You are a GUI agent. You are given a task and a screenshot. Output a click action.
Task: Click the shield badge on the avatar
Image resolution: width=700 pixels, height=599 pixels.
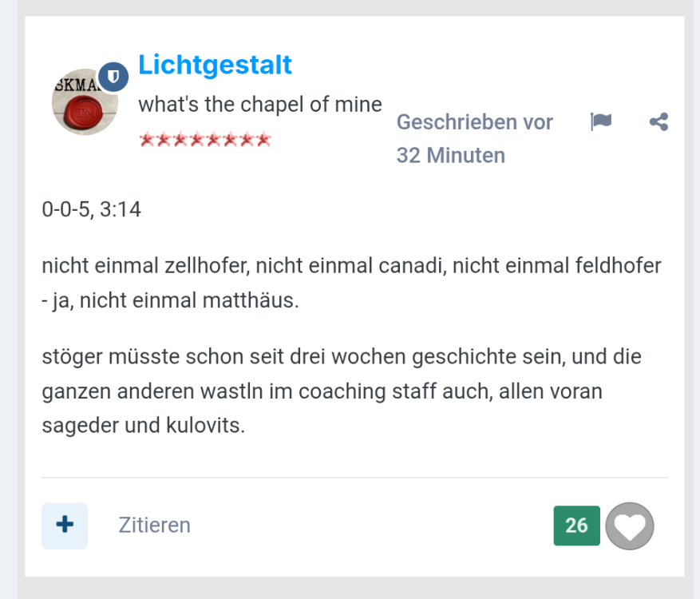113,75
